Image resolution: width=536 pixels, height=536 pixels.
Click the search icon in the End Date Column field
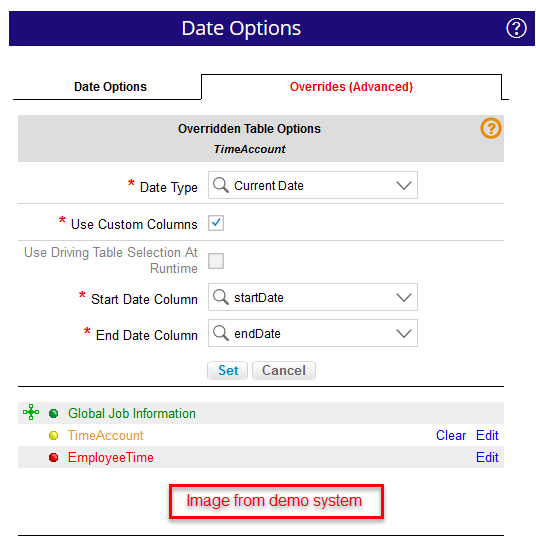(x=220, y=333)
